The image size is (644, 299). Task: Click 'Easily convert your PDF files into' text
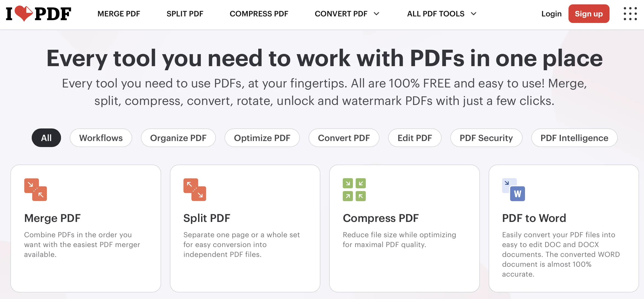pos(559,235)
